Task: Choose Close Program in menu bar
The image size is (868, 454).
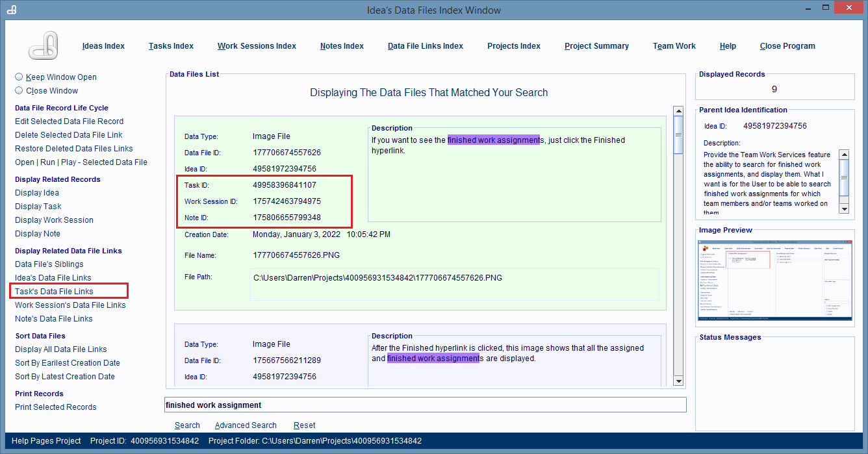Action: pyautogui.click(x=787, y=46)
